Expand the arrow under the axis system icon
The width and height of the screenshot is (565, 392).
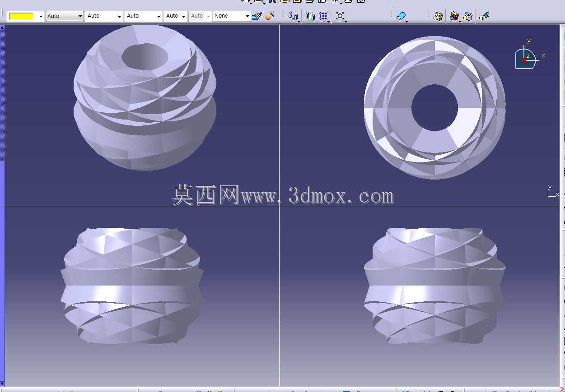299,21
